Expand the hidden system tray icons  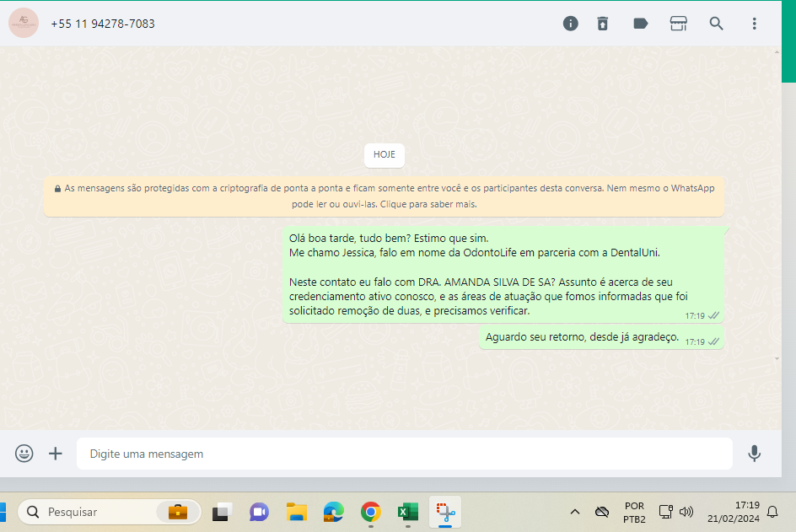click(x=575, y=512)
